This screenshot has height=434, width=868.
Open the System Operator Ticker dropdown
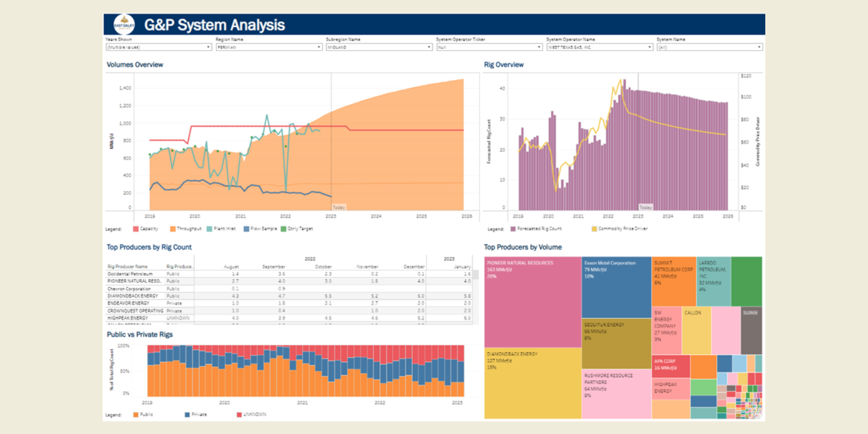tap(490, 47)
